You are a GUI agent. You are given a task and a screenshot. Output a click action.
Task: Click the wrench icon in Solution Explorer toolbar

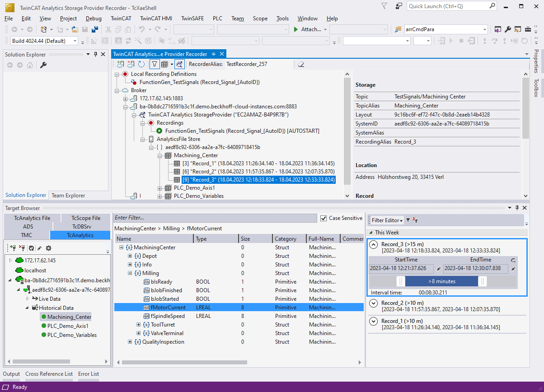coord(44,65)
